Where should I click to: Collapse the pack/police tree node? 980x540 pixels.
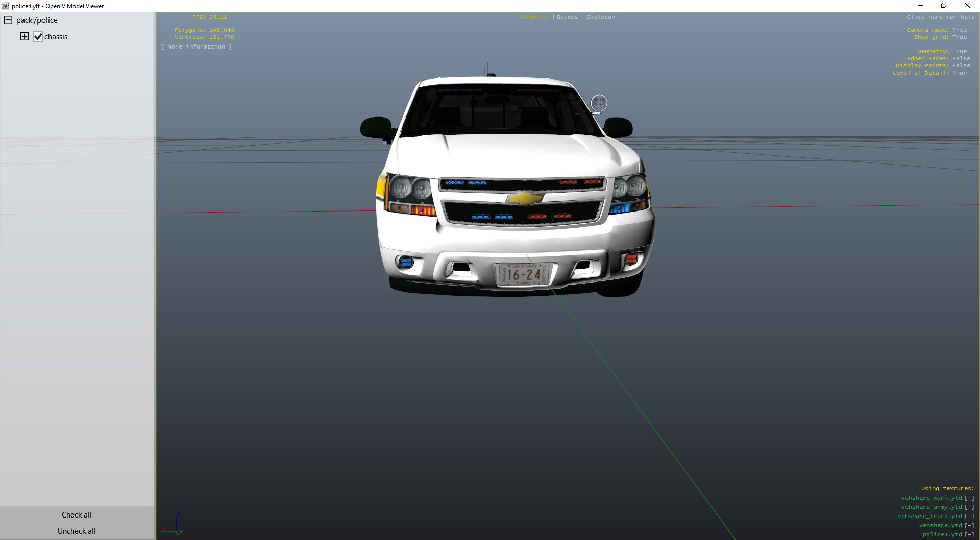[x=8, y=20]
